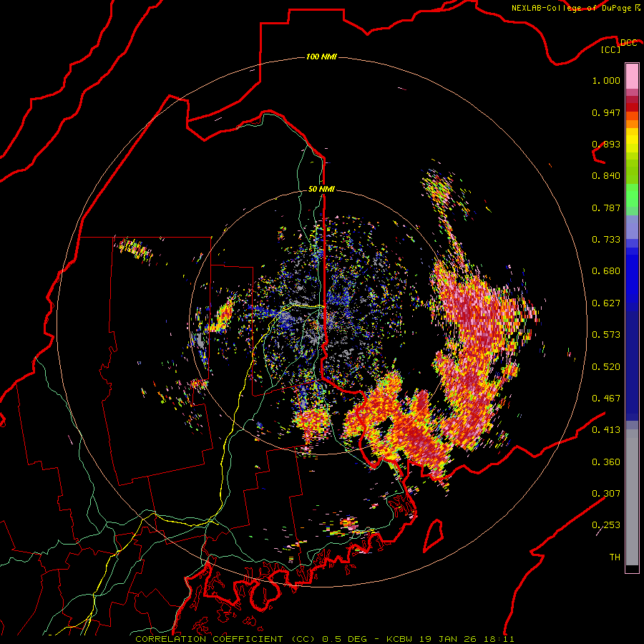Click the 0.893 legend value
This screenshot has height=644, width=644.
tap(606, 144)
